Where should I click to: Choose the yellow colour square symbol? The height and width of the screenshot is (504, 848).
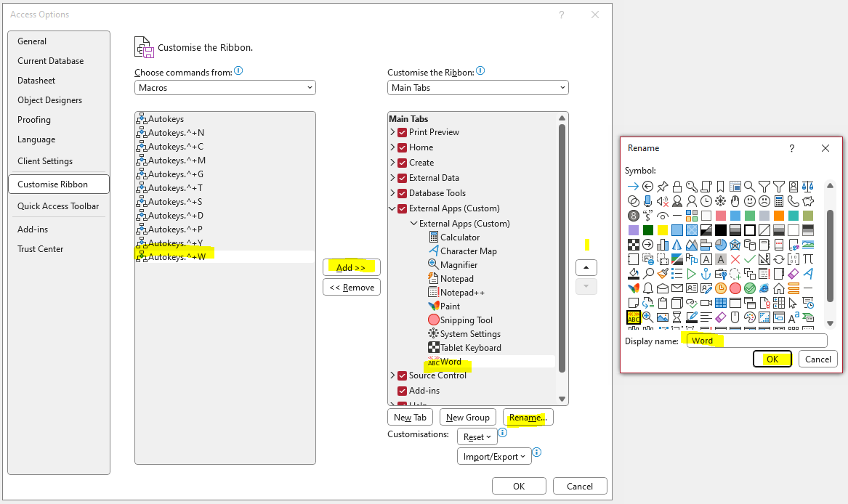663,230
